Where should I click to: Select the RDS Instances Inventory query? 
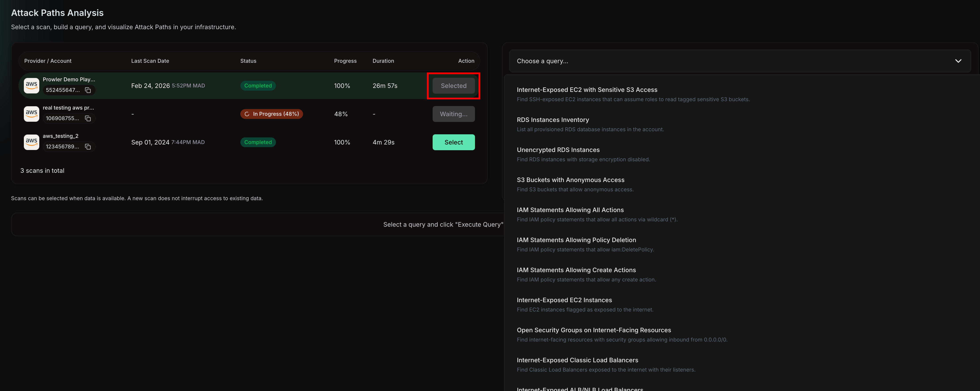tap(553, 120)
